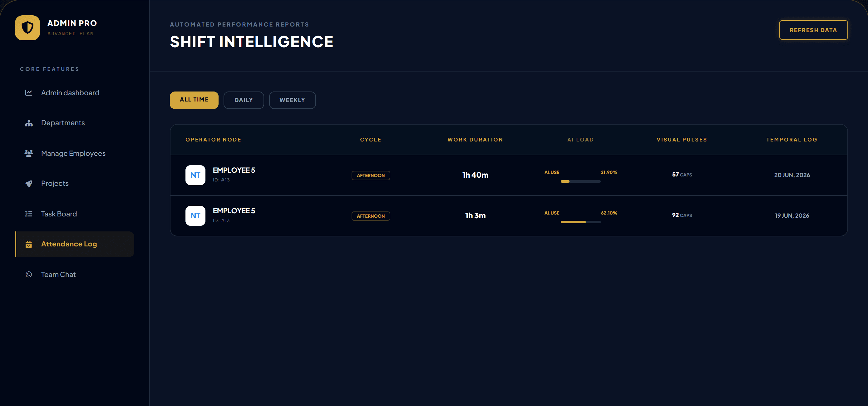This screenshot has width=868, height=406.
Task: Select the All Time filter tab
Action: coord(194,100)
